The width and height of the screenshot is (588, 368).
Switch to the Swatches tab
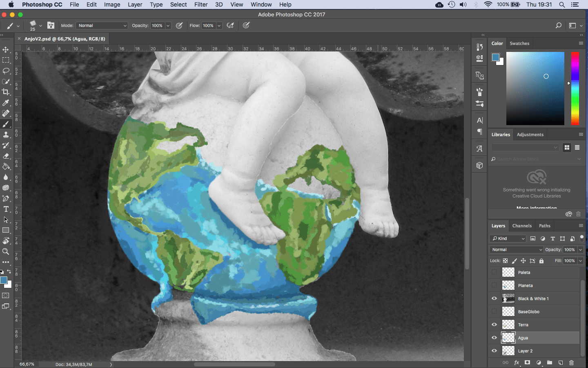[x=519, y=43]
